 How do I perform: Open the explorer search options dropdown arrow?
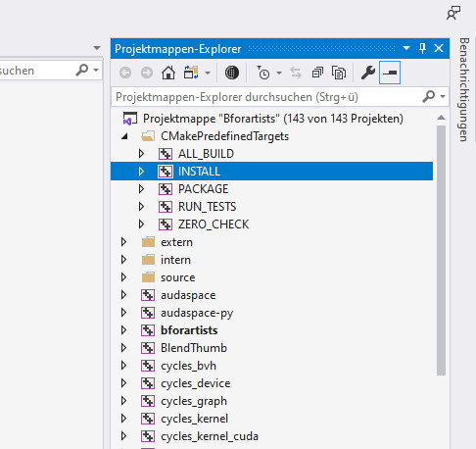443,96
